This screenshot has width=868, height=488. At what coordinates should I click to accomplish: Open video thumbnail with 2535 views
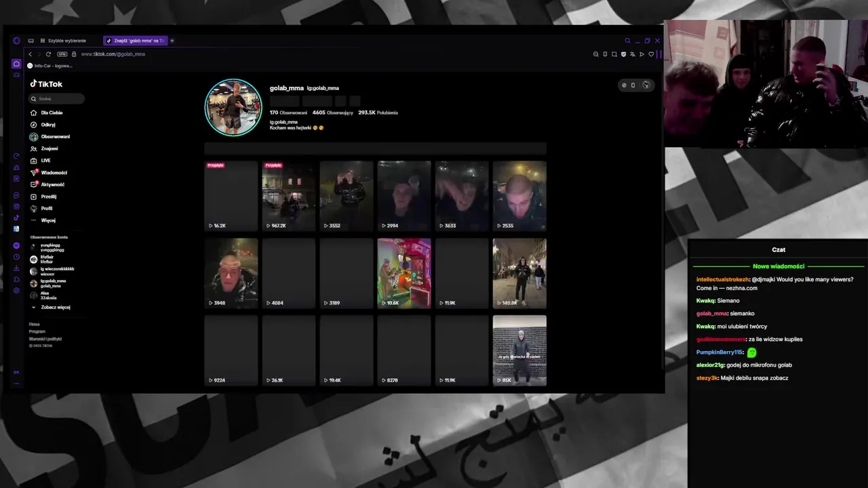pyautogui.click(x=519, y=196)
